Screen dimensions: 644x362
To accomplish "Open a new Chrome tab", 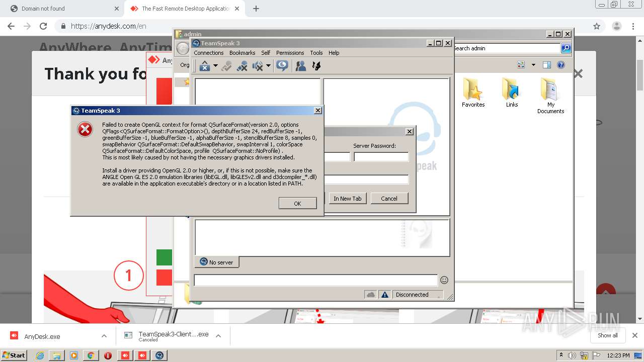I will pos(256,9).
